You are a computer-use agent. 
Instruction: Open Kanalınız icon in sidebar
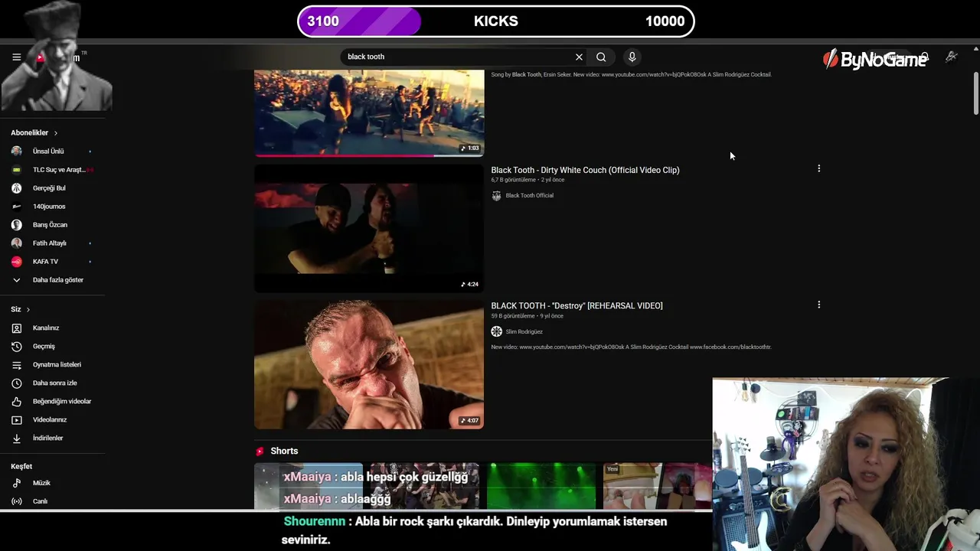17,328
